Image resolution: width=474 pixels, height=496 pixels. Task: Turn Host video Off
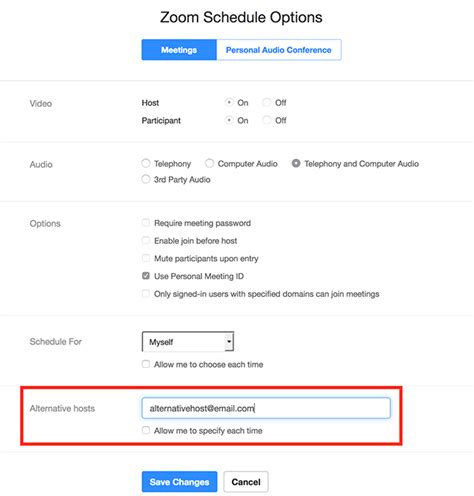(x=266, y=102)
